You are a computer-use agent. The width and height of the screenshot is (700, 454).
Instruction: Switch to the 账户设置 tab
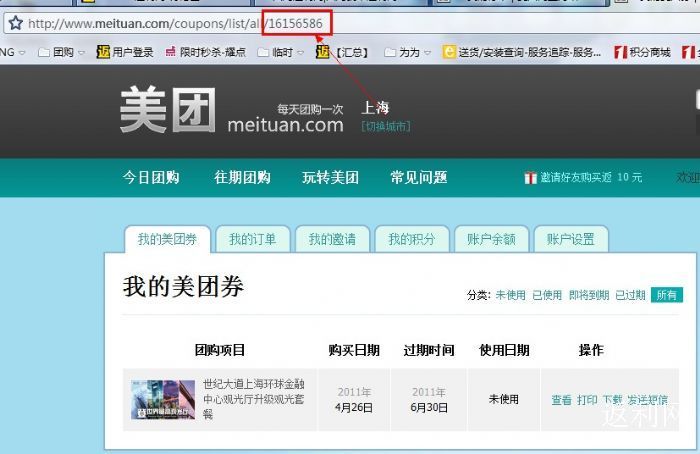click(x=571, y=239)
